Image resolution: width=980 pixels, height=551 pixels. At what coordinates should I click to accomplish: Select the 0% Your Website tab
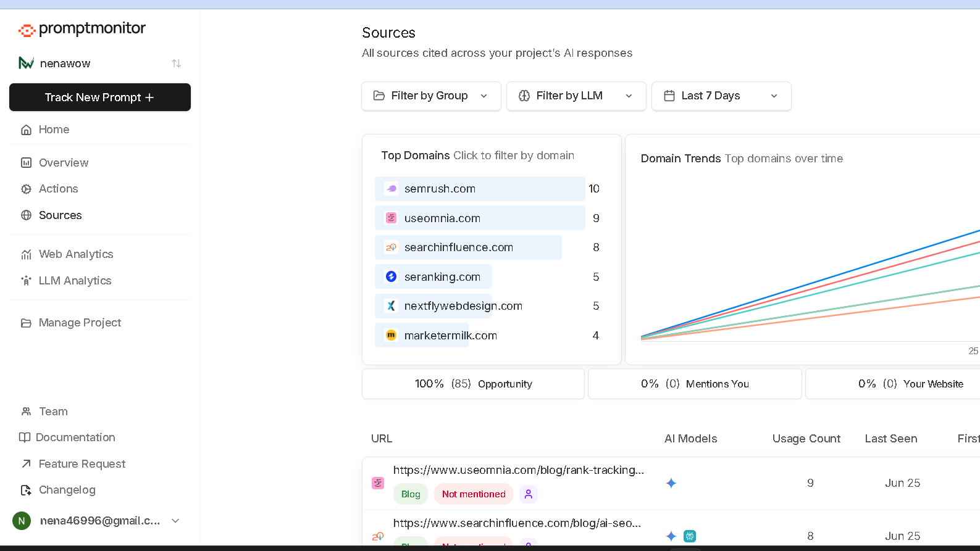[x=910, y=384]
